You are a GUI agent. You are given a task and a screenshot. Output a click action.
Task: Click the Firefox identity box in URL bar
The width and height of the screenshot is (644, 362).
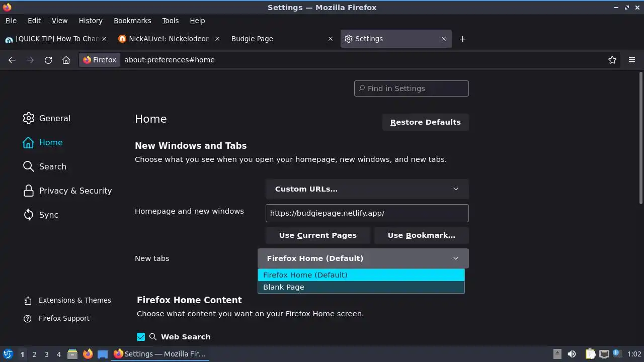tap(100, 60)
